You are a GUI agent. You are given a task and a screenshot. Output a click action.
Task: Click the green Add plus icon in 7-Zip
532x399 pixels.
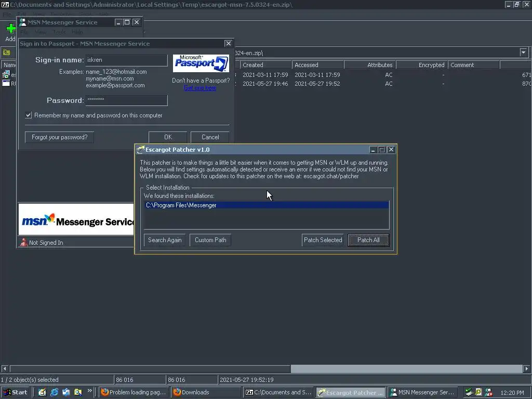pyautogui.click(x=11, y=29)
